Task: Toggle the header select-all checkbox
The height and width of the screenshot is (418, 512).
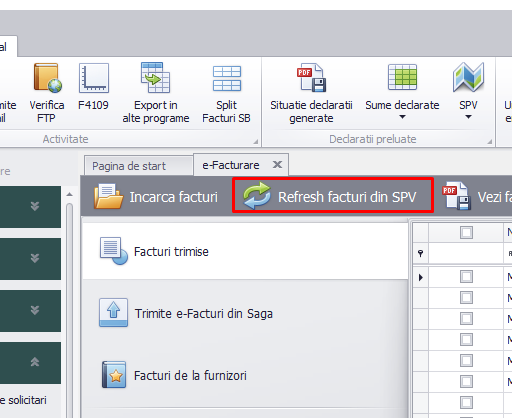Action: click(x=466, y=232)
